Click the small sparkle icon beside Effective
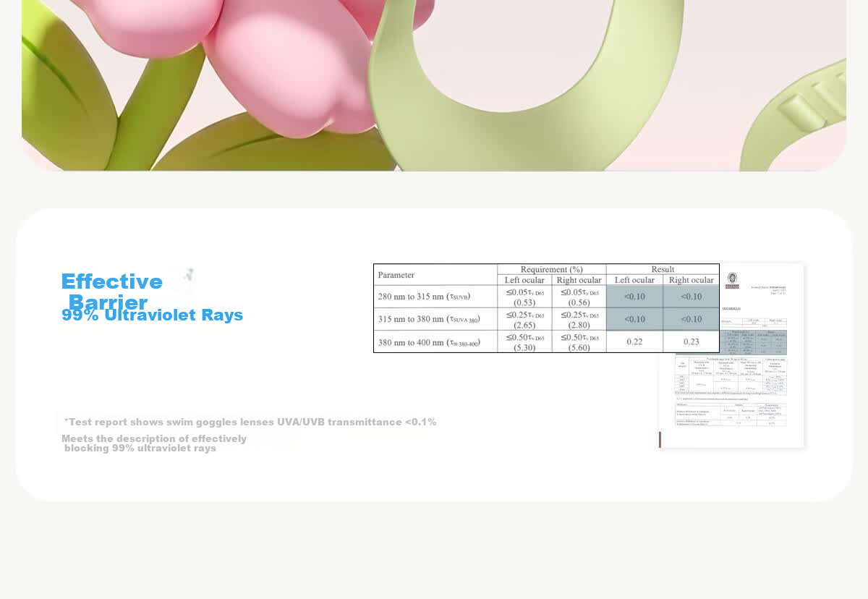The width and height of the screenshot is (868, 599). click(x=190, y=273)
